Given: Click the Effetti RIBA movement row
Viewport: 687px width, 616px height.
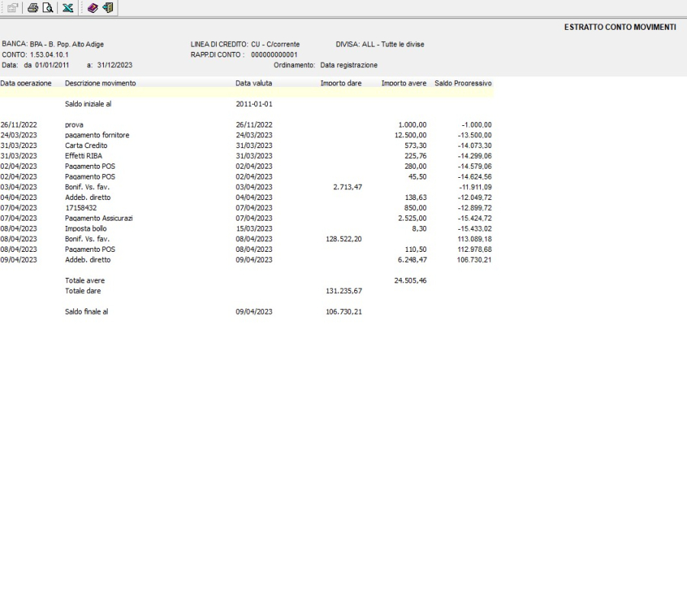Looking at the screenshot, I should [83, 156].
